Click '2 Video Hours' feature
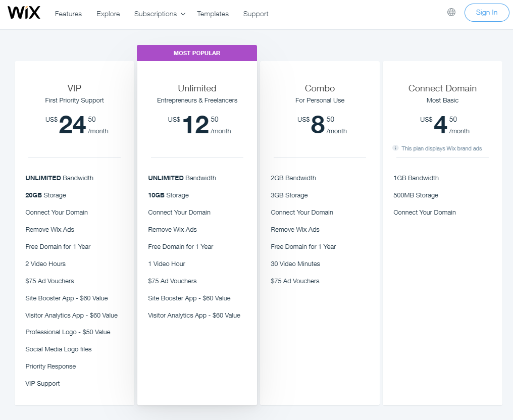Image resolution: width=513 pixels, height=420 pixels. click(x=45, y=264)
